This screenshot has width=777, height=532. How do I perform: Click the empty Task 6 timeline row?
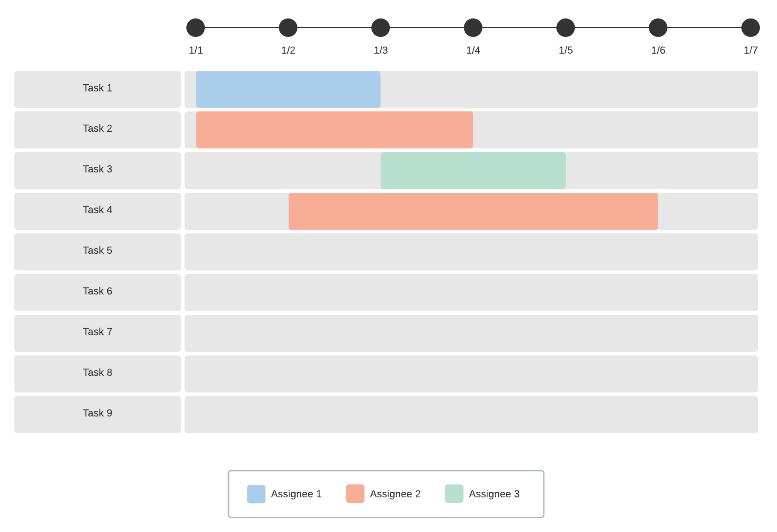coord(471,293)
